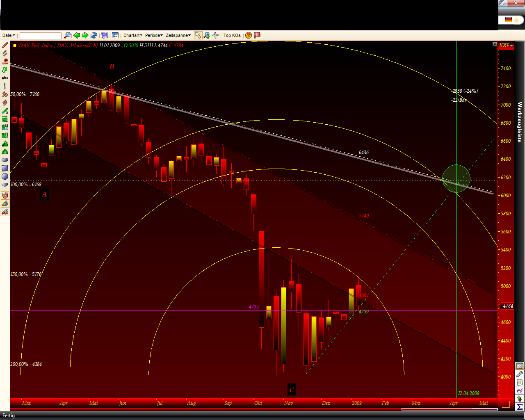Select the red-black parallel channel tool

pos(5,103)
